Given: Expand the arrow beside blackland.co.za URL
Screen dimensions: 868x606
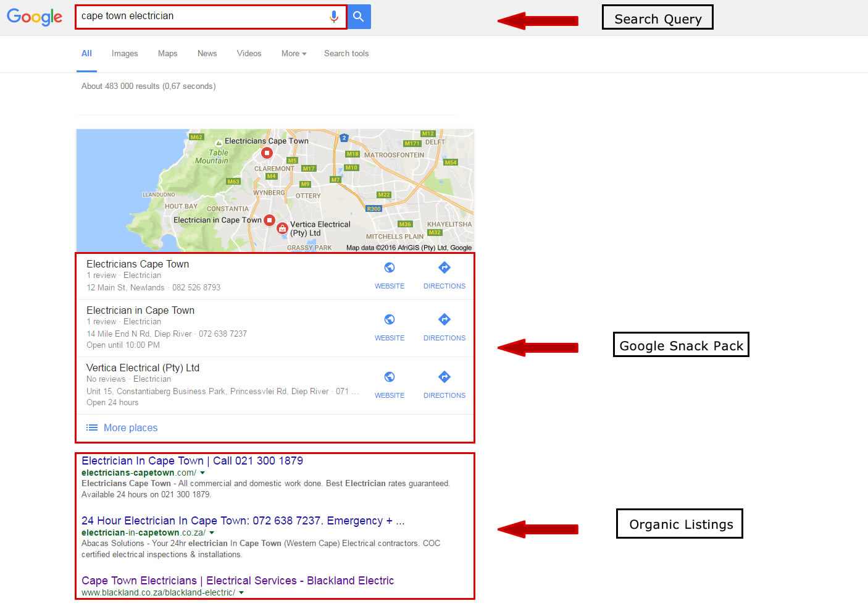Looking at the screenshot, I should pyautogui.click(x=241, y=592).
